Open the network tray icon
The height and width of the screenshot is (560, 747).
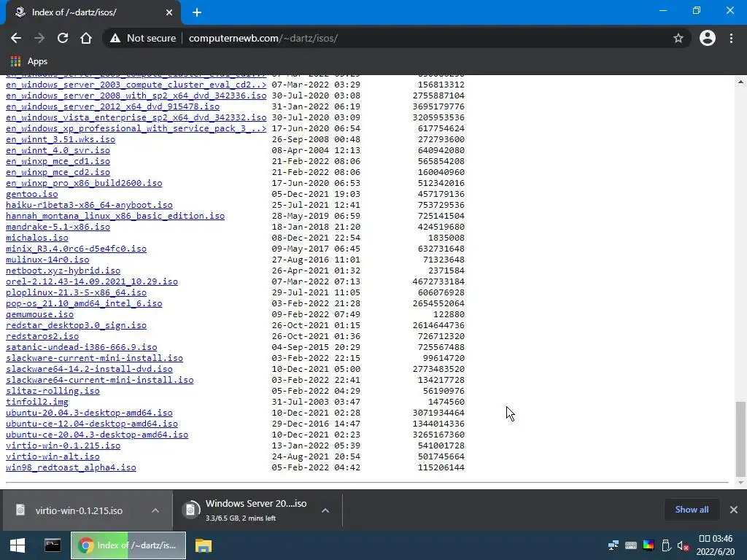pyautogui.click(x=614, y=545)
